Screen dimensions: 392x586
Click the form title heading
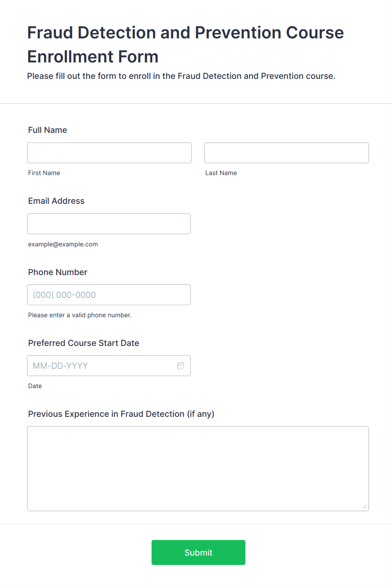pos(185,44)
